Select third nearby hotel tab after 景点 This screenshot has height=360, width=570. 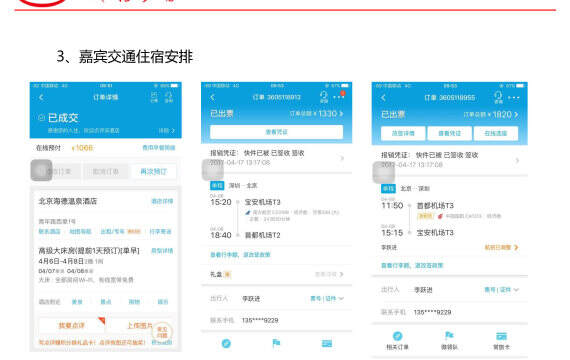[134, 301]
